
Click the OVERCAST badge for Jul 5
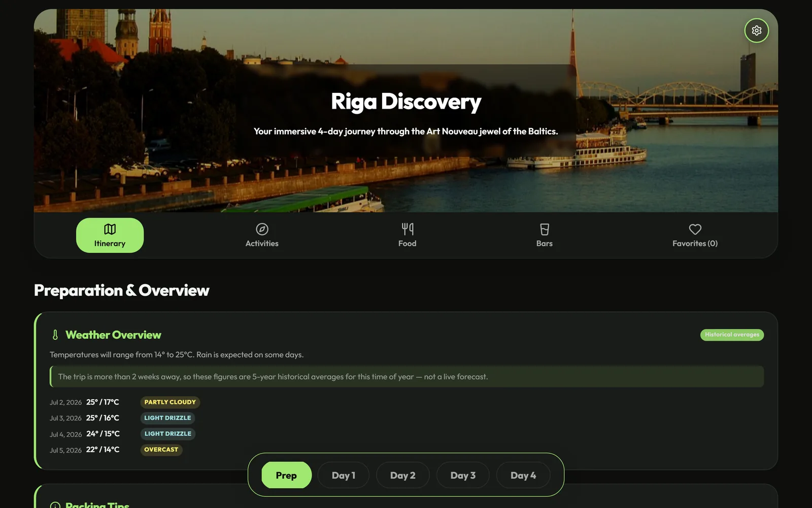click(161, 450)
